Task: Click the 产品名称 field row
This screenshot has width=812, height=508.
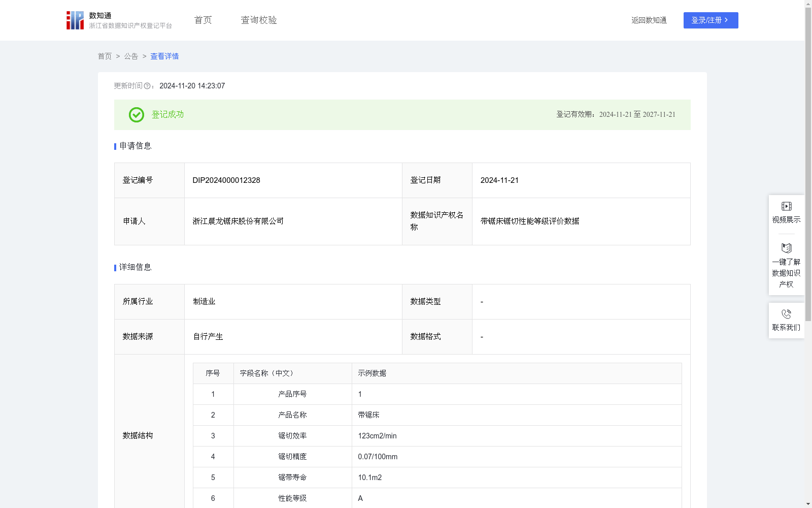Action: [x=437, y=415]
